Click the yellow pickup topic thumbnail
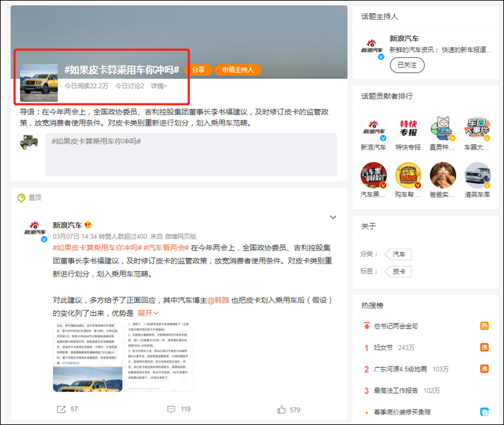This screenshot has width=504, height=425. 39,83
